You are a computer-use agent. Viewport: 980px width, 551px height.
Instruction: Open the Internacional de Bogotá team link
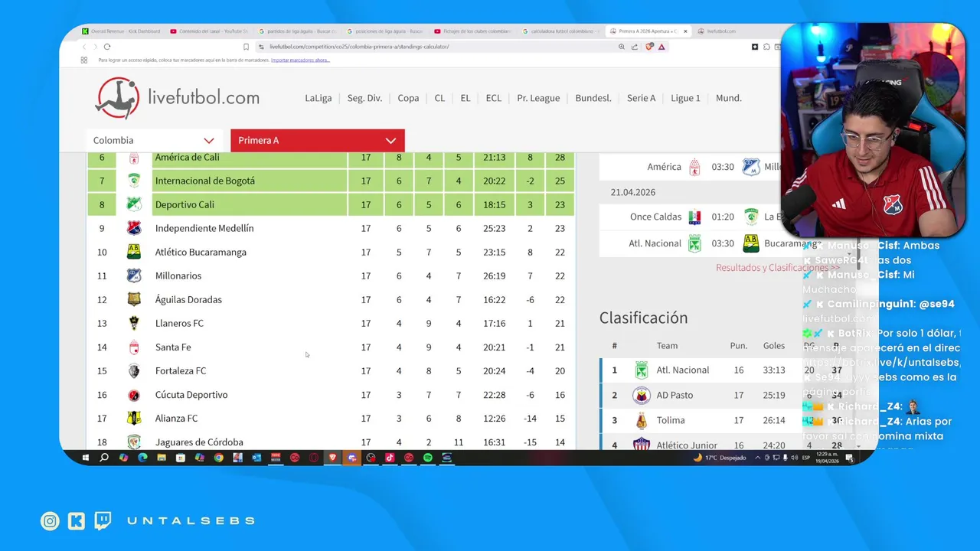(205, 181)
